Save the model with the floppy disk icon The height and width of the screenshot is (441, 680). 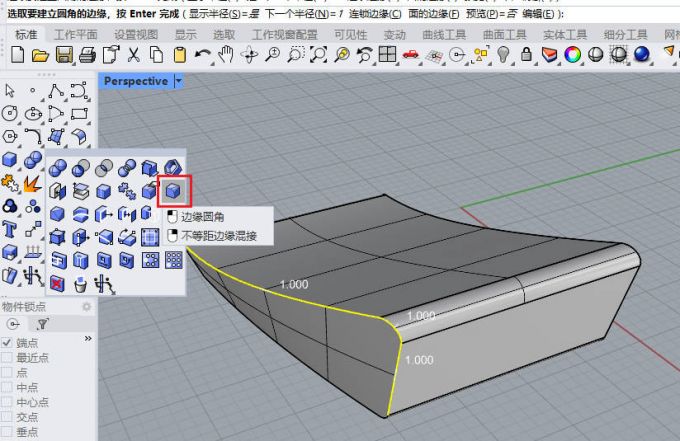(64, 56)
